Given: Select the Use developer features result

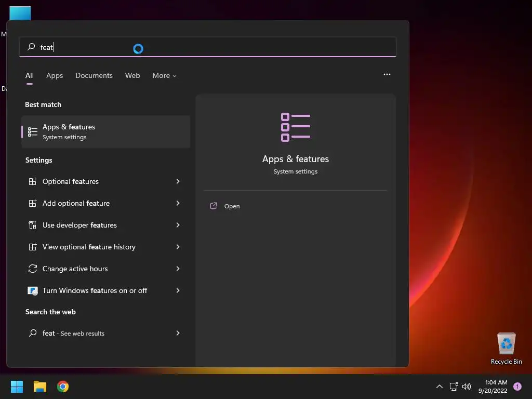Looking at the screenshot, I should (x=106, y=225).
